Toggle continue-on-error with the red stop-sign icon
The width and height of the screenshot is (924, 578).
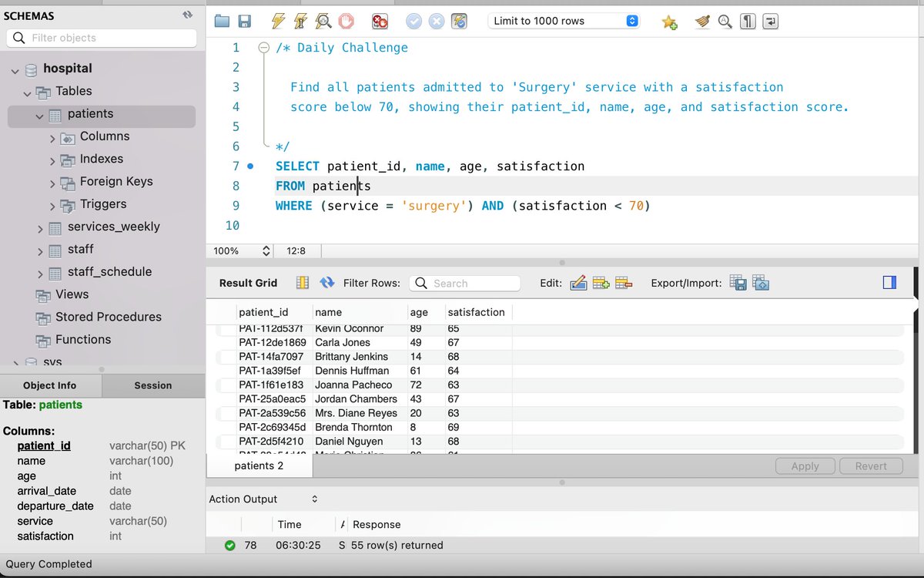(x=380, y=22)
